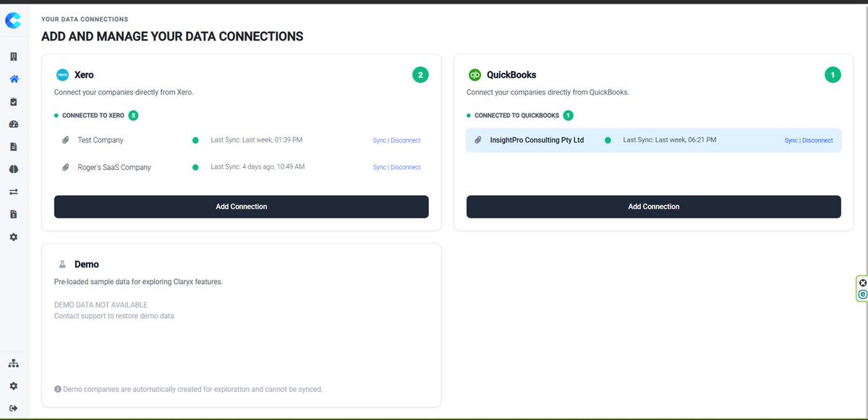
Task: Click 'Connect your companies directly from QuickBooks.' text
Action: coord(548,93)
